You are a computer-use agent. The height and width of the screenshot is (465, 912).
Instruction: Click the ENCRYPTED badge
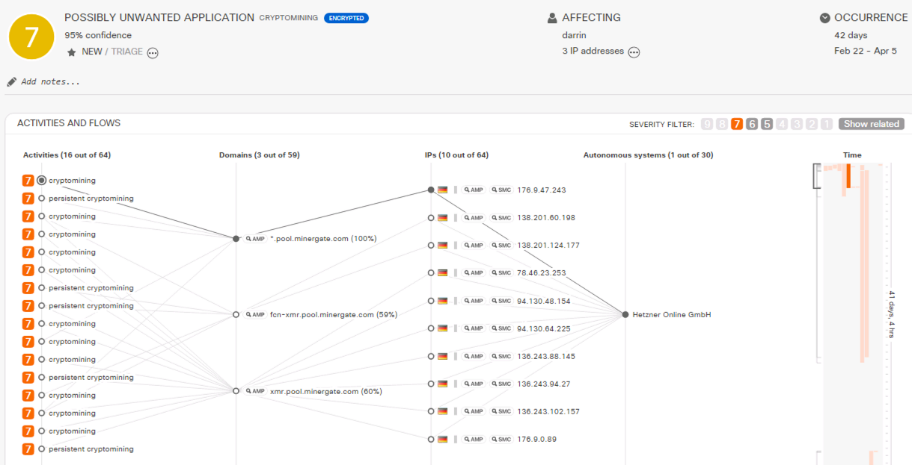pyautogui.click(x=346, y=18)
